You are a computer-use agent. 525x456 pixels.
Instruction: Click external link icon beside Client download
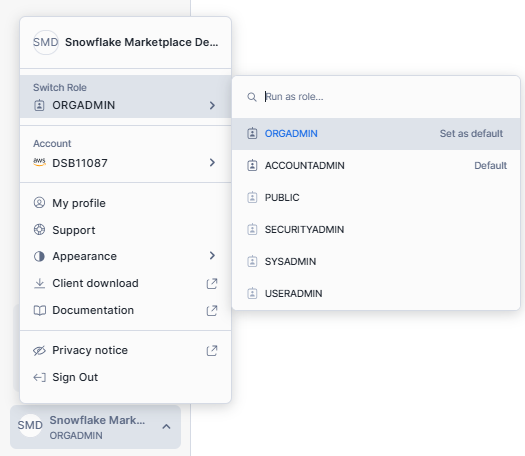coord(212,284)
